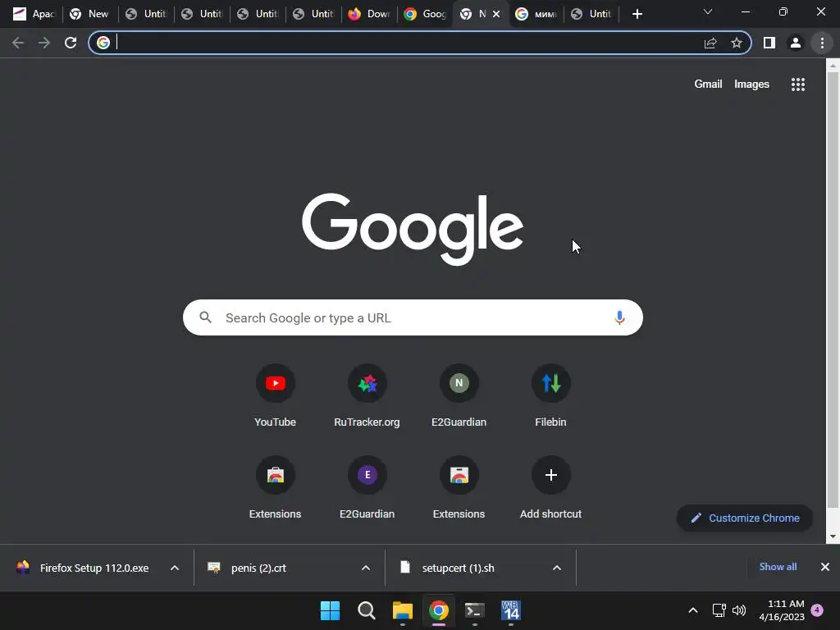Switch to the Firefox Down tab
Screen dimensions: 840x630
(x=370, y=14)
